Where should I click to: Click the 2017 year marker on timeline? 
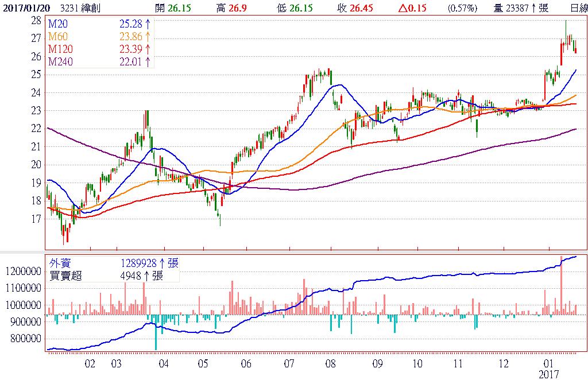[550, 374]
